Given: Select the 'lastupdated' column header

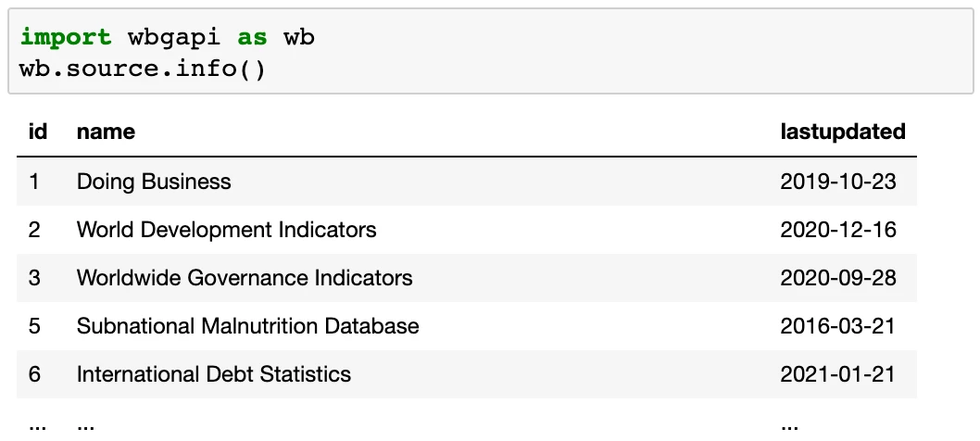Looking at the screenshot, I should click(x=843, y=132).
